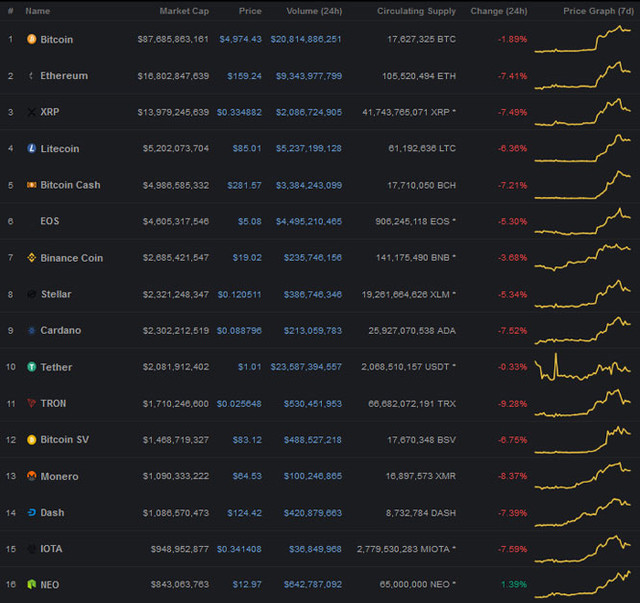Screen dimensions: 640x603
Task: Click the Binance Coin logo icon
Action: click(x=31, y=258)
